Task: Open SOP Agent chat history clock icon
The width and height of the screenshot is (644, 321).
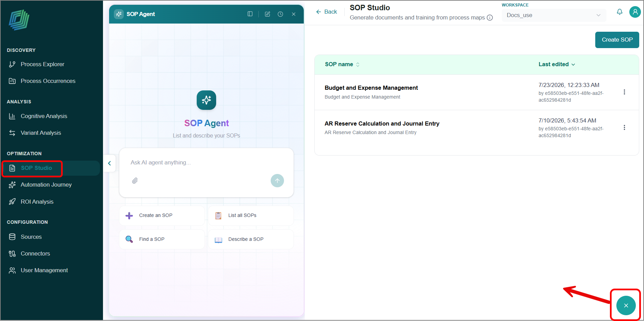Action: click(x=280, y=14)
